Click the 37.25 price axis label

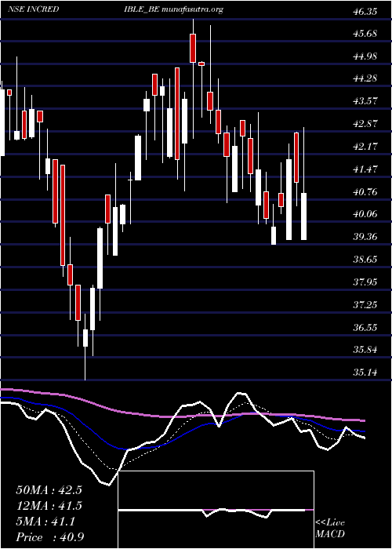click(365, 304)
